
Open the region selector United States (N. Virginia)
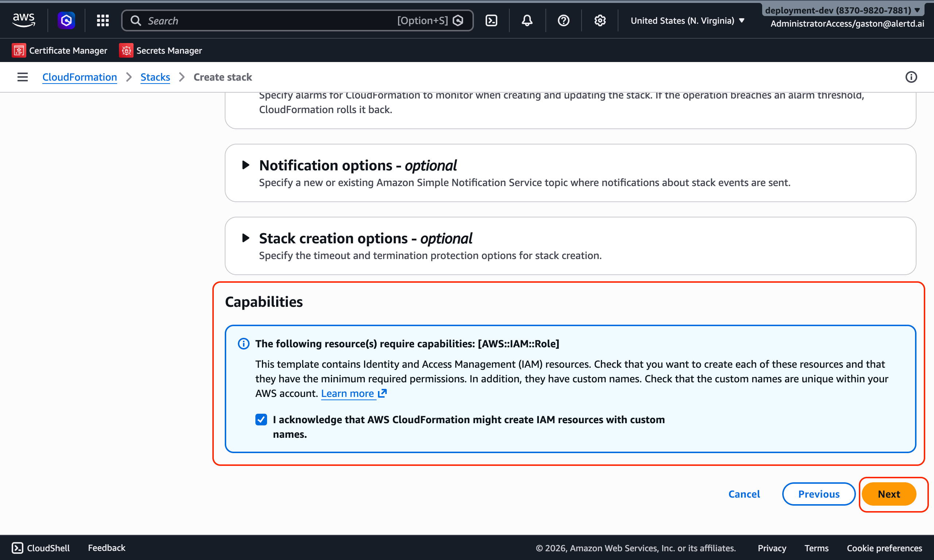click(688, 20)
